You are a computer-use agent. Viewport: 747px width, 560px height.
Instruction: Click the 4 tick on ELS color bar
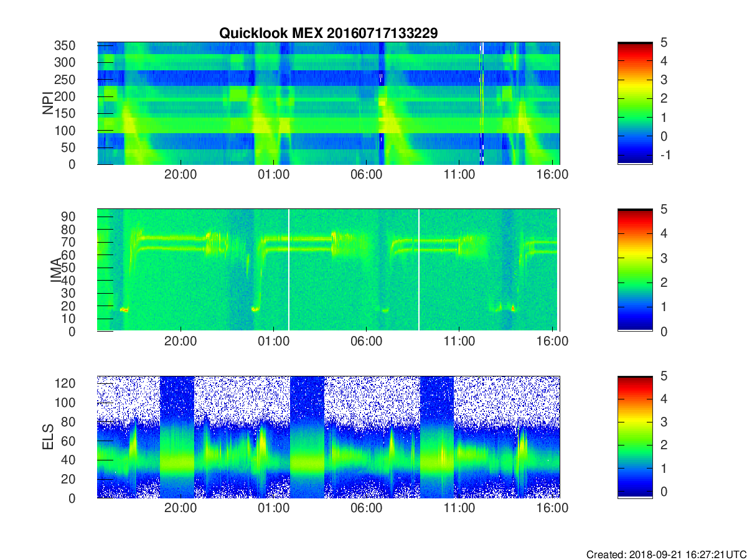click(x=663, y=399)
